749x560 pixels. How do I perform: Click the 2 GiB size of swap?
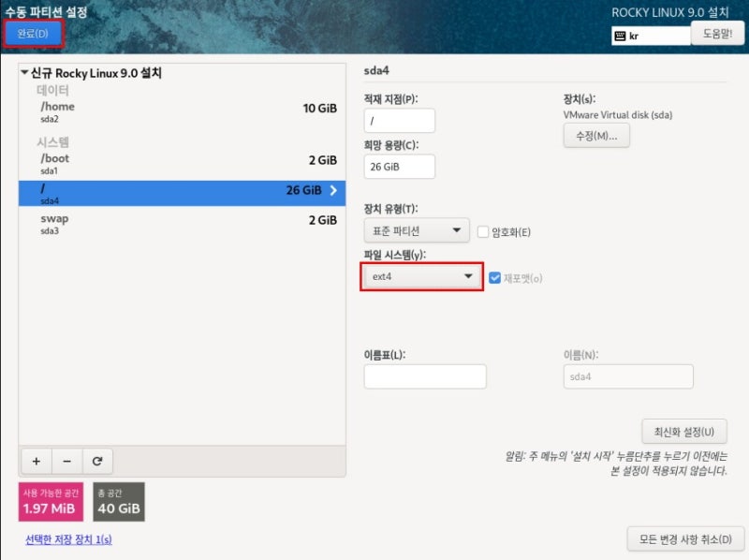pyautogui.click(x=322, y=220)
